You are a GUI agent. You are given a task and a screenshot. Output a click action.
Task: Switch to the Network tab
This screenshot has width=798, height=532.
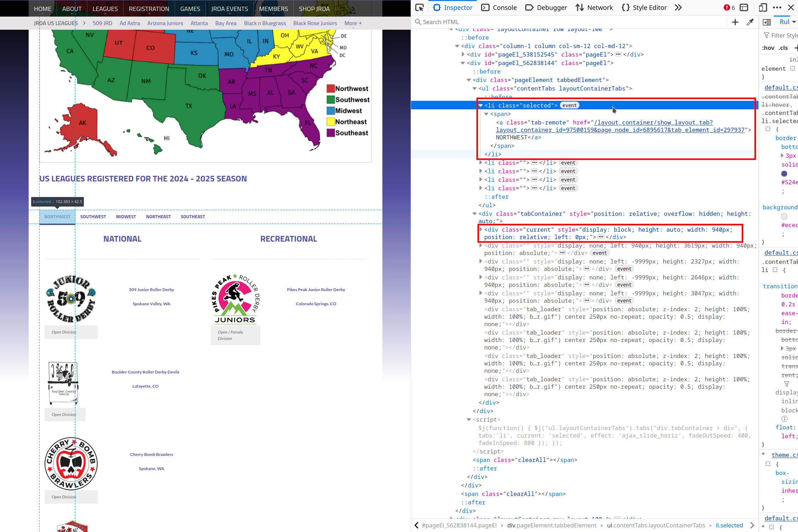coord(594,8)
